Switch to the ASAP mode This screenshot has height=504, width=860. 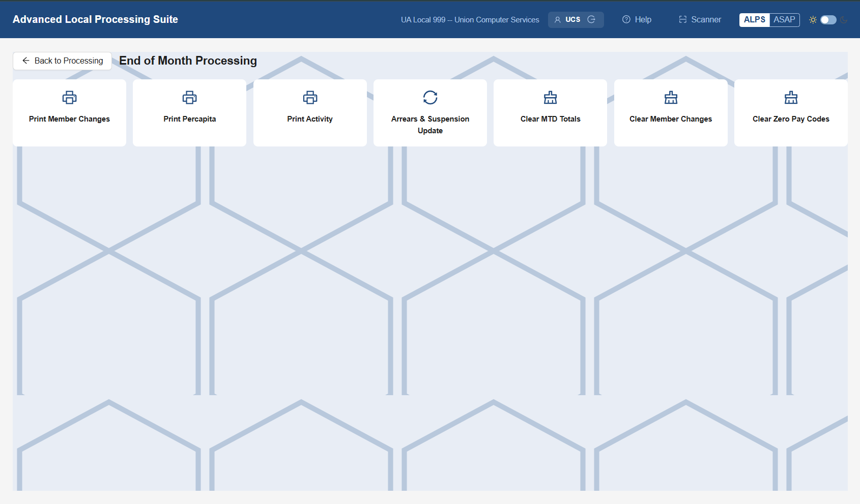click(x=784, y=19)
